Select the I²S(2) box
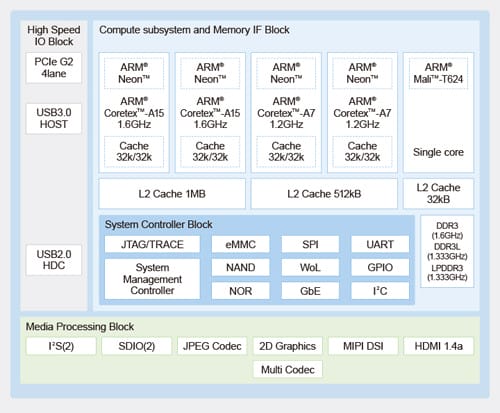Image resolution: width=500 pixels, height=413 pixels. pos(61,346)
